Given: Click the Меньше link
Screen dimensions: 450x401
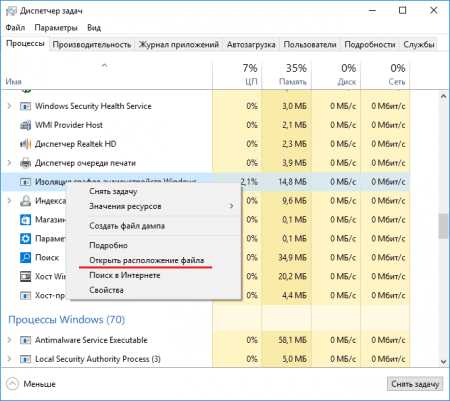Looking at the screenshot, I should [x=39, y=384].
